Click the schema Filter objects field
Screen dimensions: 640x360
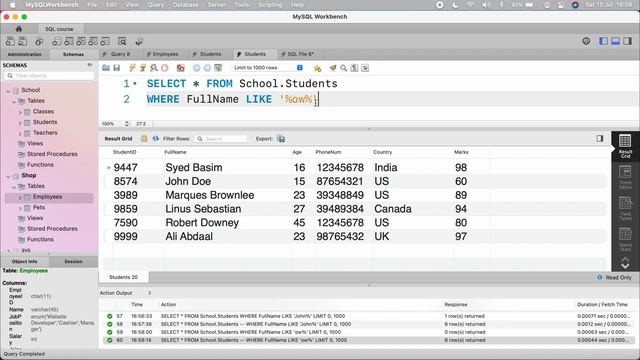click(49, 76)
